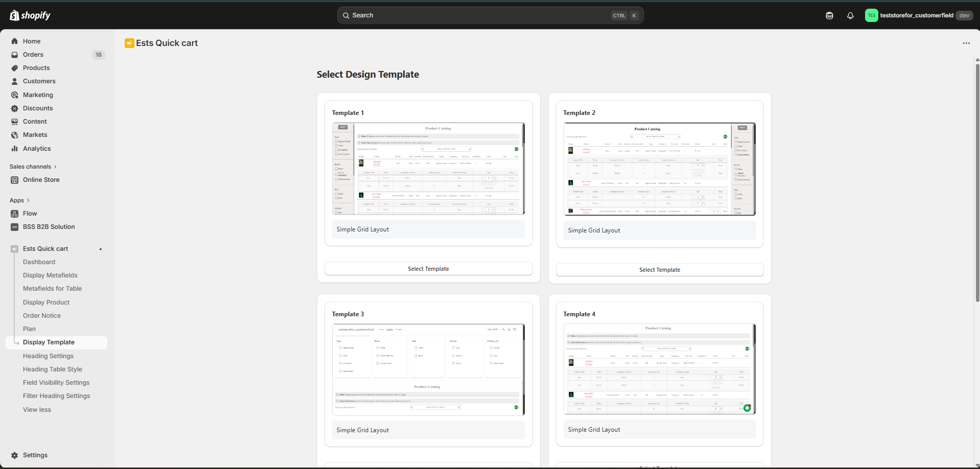
Task: Click the Settings gear icon
Action: click(15, 455)
